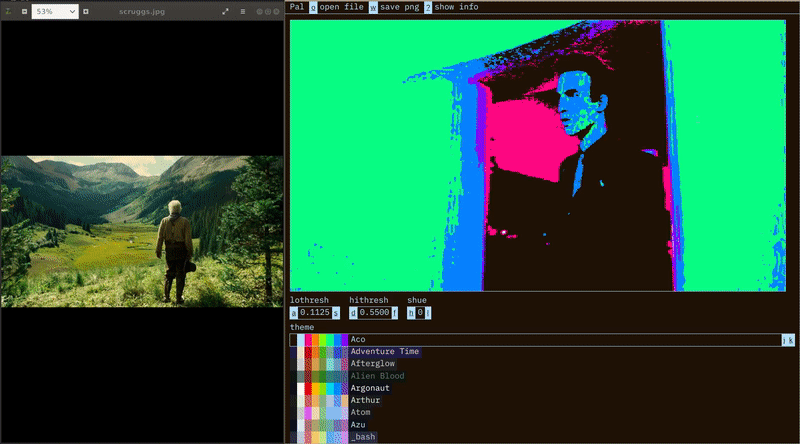
Task: Click the hithresh value 0.5500 field
Action: tap(374, 313)
